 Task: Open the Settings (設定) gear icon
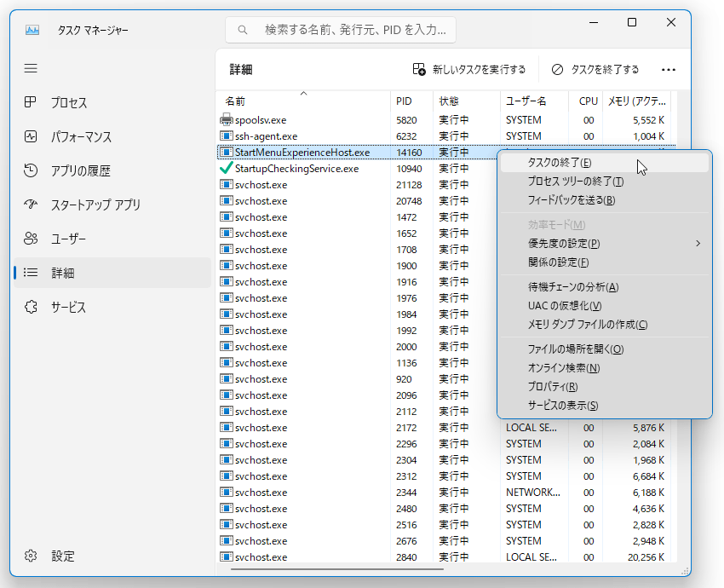pyautogui.click(x=31, y=556)
